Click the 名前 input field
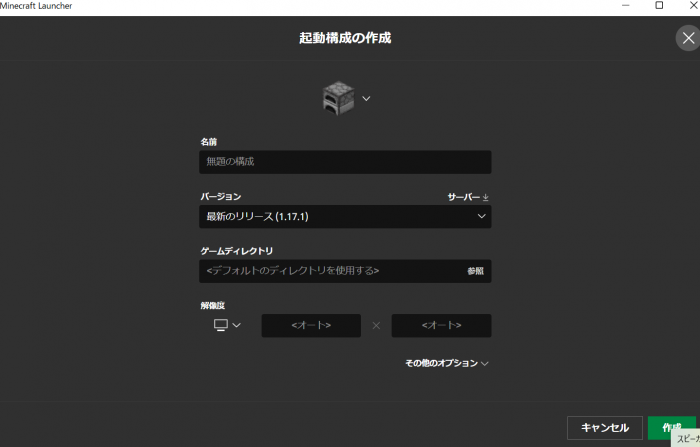This screenshot has width=700, height=447. [x=344, y=162]
